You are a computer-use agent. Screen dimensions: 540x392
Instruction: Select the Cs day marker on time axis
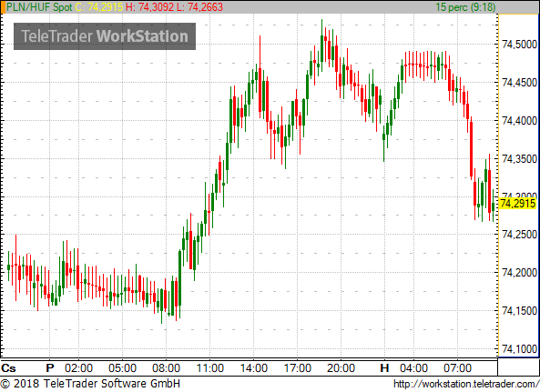[8, 368]
